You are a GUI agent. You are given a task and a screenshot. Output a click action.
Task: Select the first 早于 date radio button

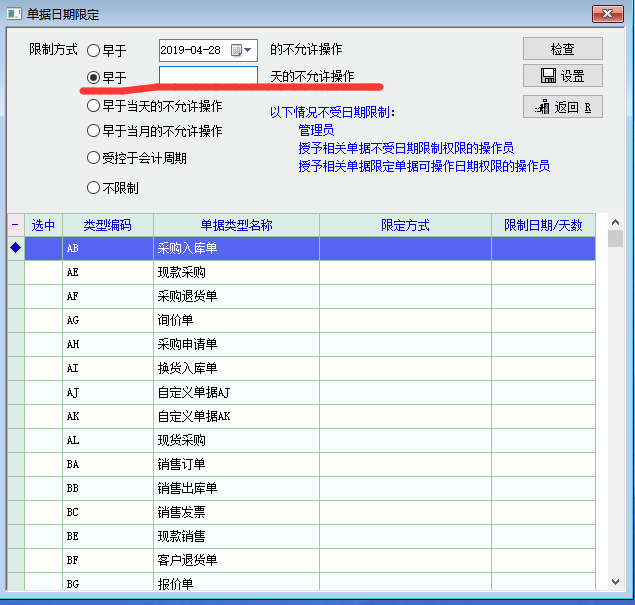[94, 50]
